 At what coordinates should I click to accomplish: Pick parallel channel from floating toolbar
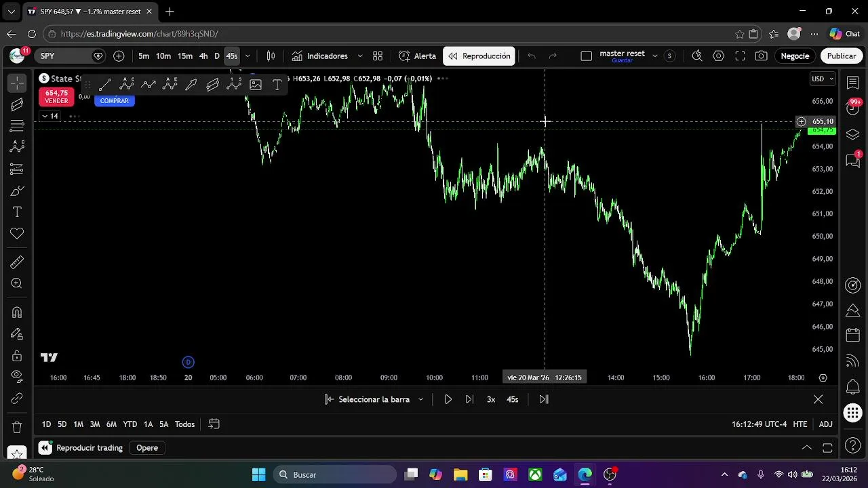pyautogui.click(x=213, y=85)
